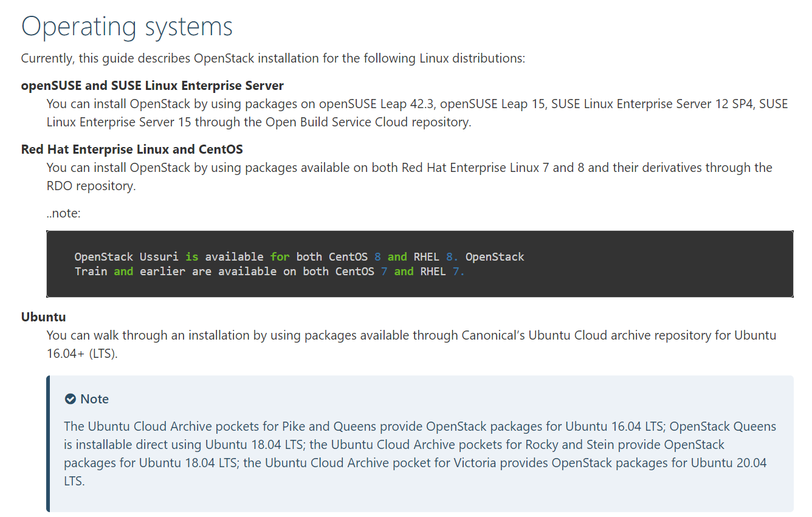Click the Note label in the blue callout
The width and height of the screenshot is (812, 517).
96,399
